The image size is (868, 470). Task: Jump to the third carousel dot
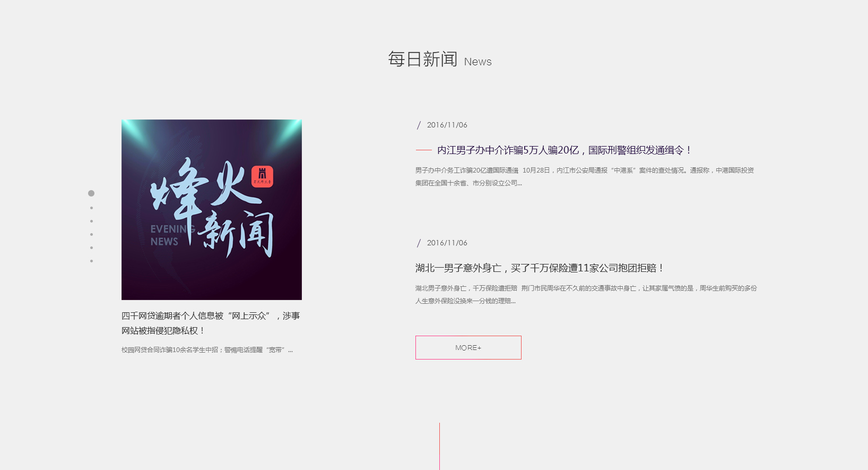pos(92,221)
